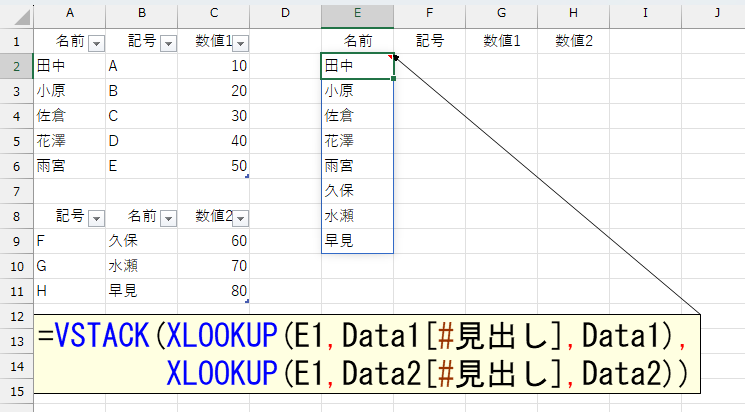Viewport: 745px width, 412px height.
Task: Select cell C2 with value 10
Action: pyautogui.click(x=214, y=66)
